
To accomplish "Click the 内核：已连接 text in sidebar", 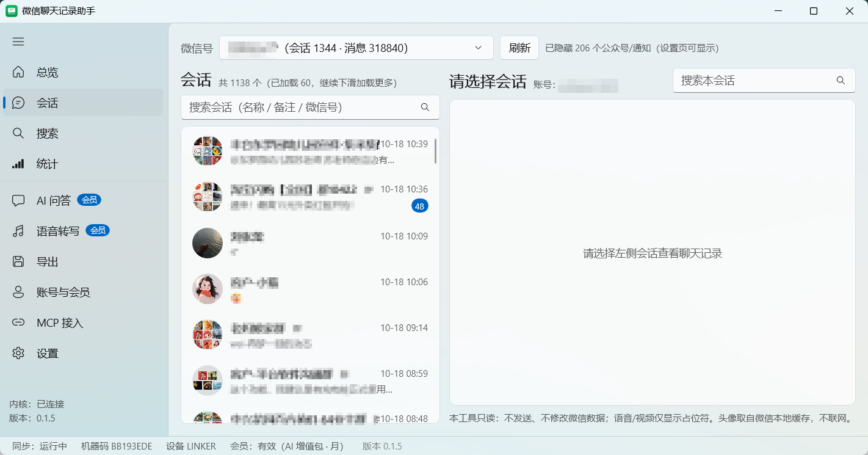I will 37,404.
